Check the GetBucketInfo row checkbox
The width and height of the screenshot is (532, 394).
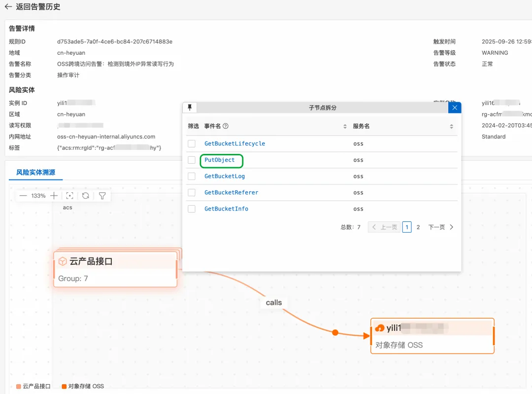(192, 209)
